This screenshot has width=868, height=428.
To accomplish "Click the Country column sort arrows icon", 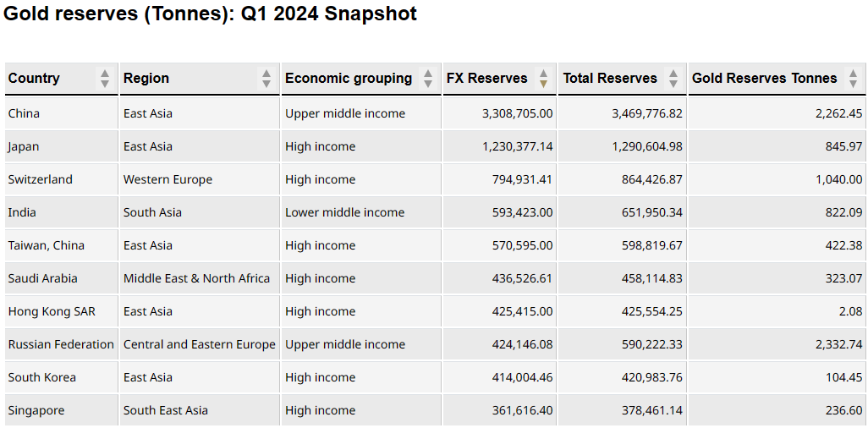I will click(x=105, y=79).
